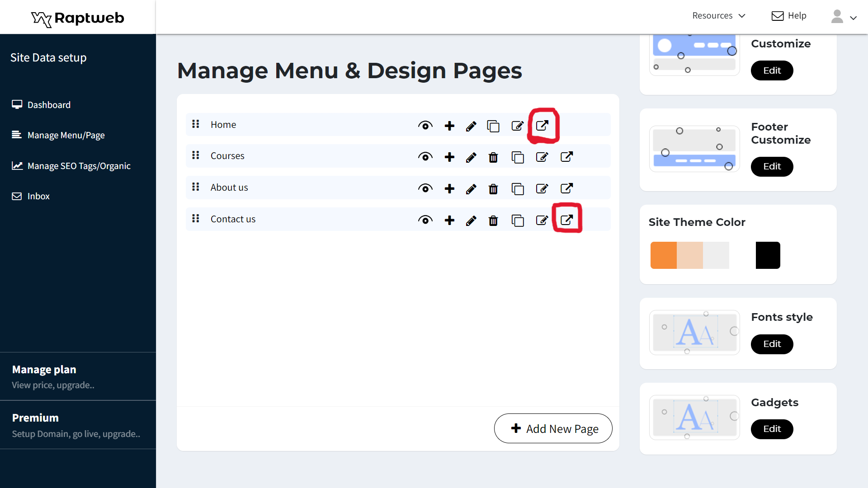Viewport: 868px width, 488px height.
Task: Open Home page in new tab icon
Action: tap(542, 126)
